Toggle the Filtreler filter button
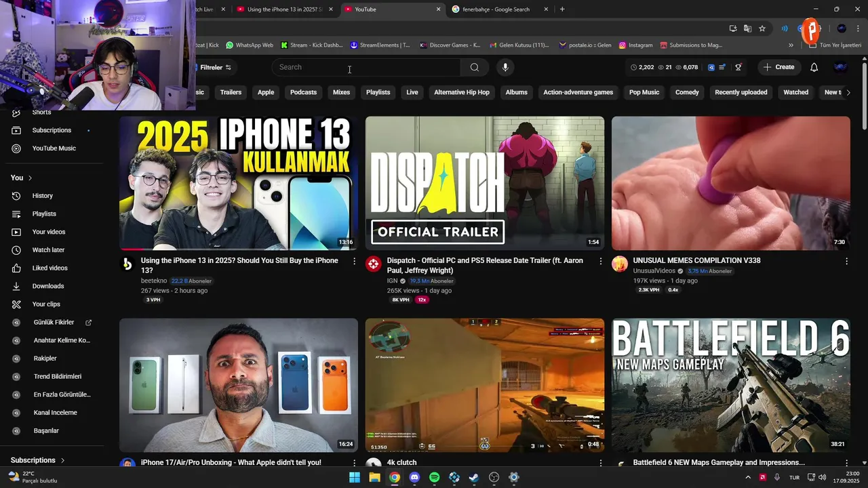868x488 pixels. coord(214,67)
